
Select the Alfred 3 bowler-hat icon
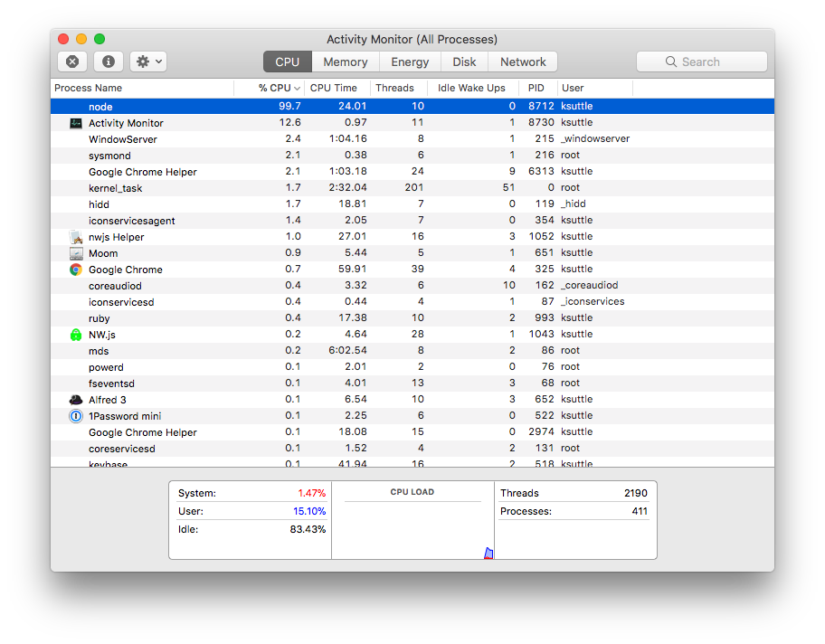[75, 399]
